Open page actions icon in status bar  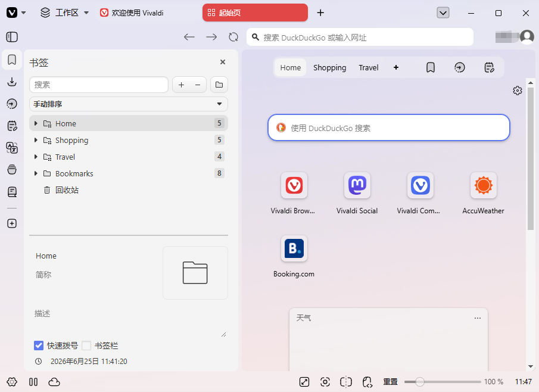(x=367, y=382)
